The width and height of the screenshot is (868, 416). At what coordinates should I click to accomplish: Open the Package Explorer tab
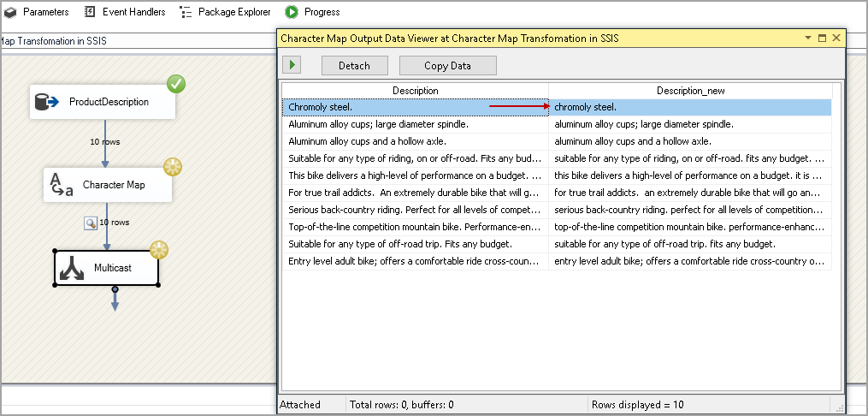point(225,12)
